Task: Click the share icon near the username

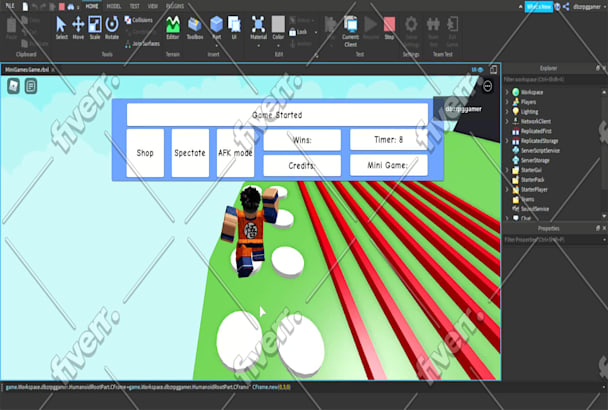Action: click(x=566, y=7)
